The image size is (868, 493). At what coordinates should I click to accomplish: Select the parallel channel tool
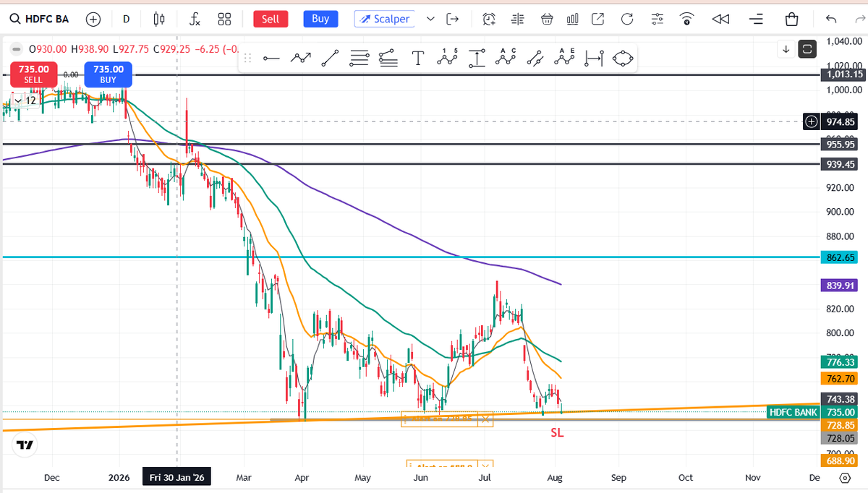pos(535,59)
